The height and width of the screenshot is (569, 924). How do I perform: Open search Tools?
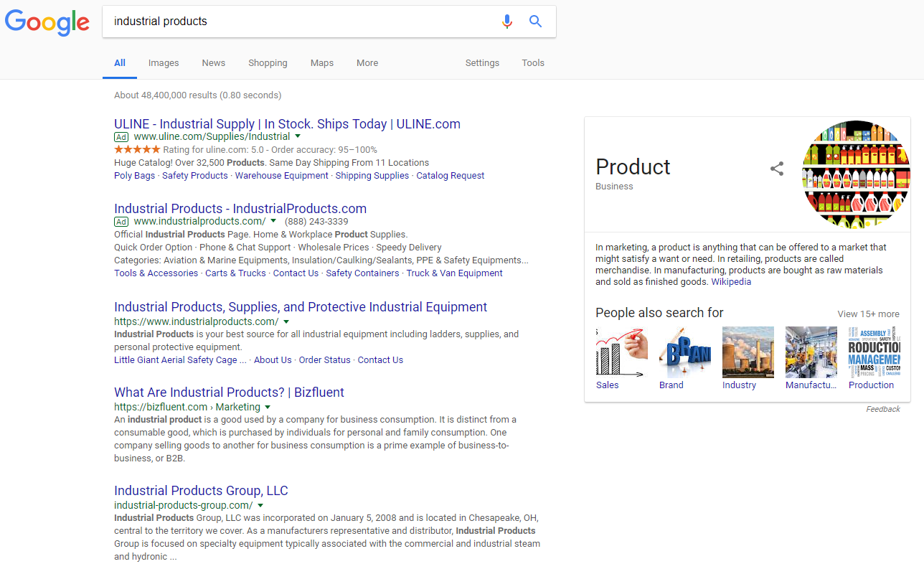533,63
